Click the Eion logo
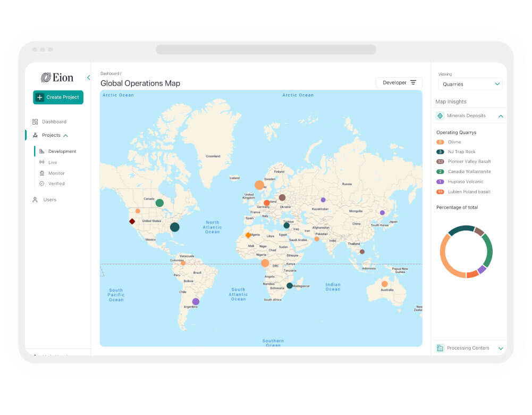Screen dimensions: 532x415 coord(57,78)
